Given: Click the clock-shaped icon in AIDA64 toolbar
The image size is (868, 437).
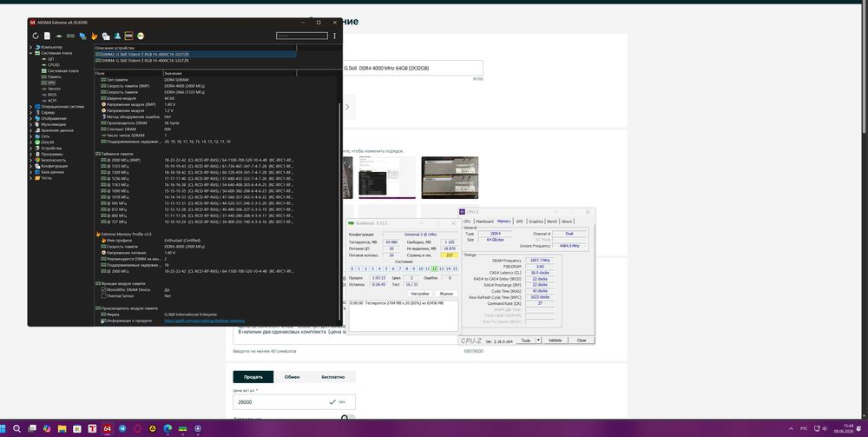Looking at the screenshot, I should coord(141,36).
